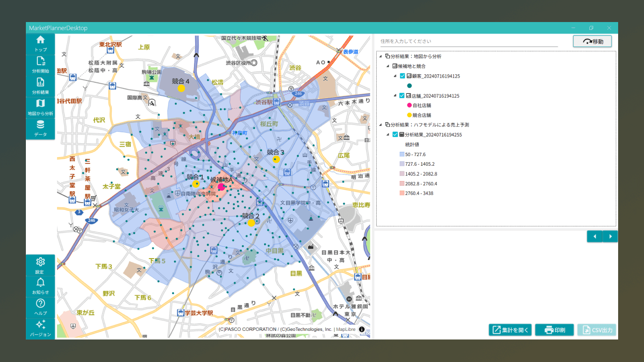The image size is (644, 362).
Task: Collapse the 候補地と競合 tree node
Action: coord(388,66)
